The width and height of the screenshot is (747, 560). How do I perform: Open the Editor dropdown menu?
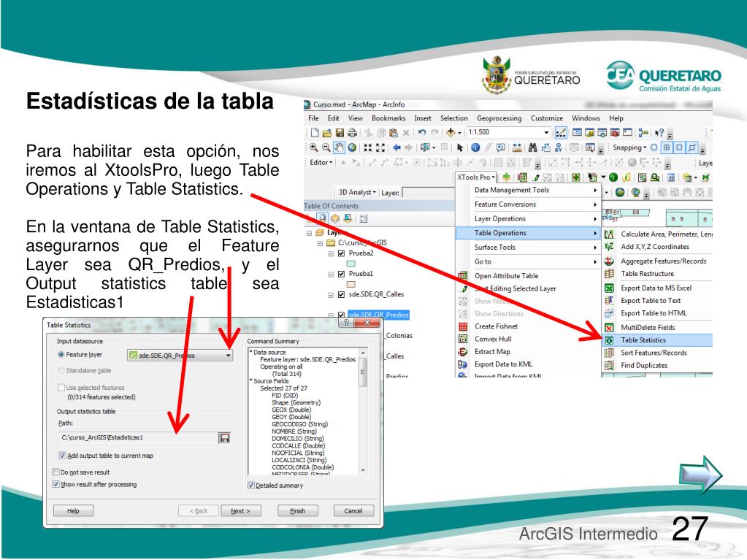coord(321,162)
